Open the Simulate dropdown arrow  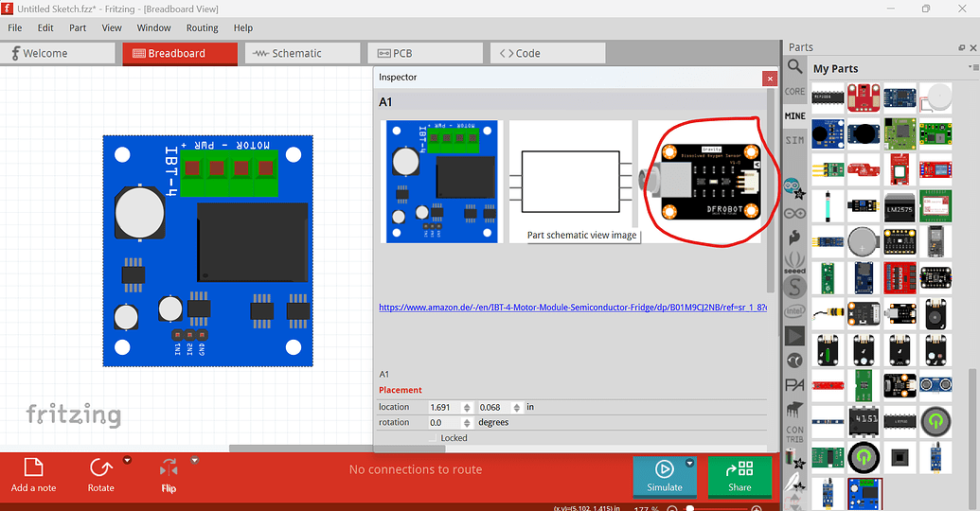pyautogui.click(x=689, y=464)
